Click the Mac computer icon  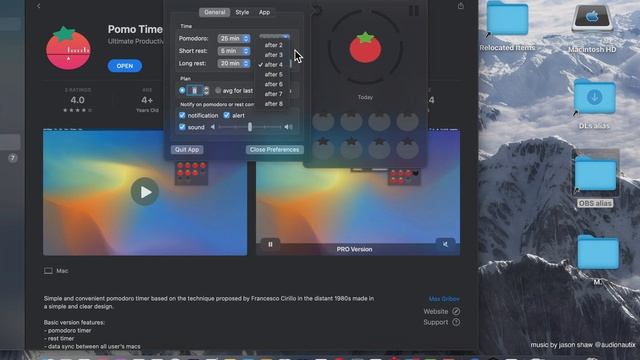(x=48, y=271)
